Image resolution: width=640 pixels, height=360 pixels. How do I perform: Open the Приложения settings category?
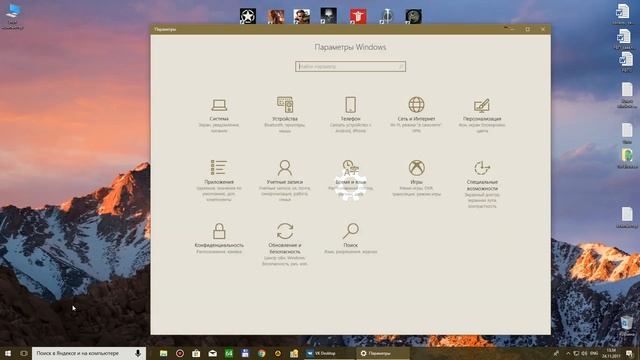tap(219, 180)
